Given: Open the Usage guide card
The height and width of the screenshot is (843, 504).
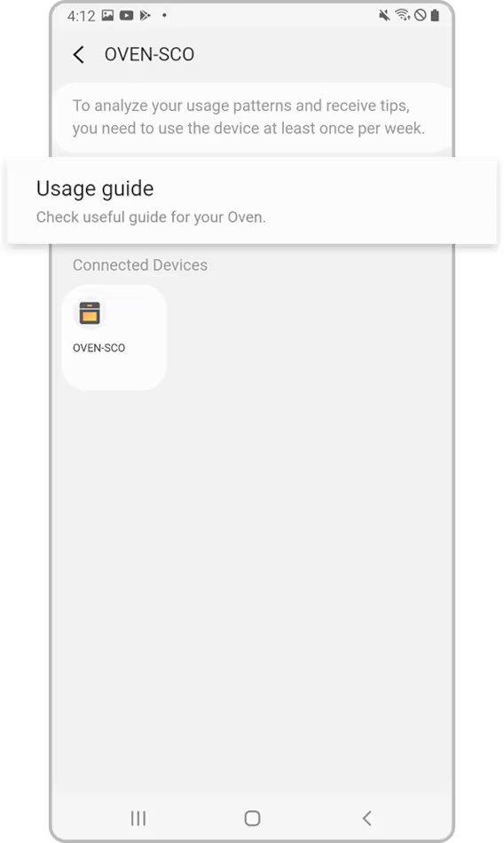Looking at the screenshot, I should 252,201.
